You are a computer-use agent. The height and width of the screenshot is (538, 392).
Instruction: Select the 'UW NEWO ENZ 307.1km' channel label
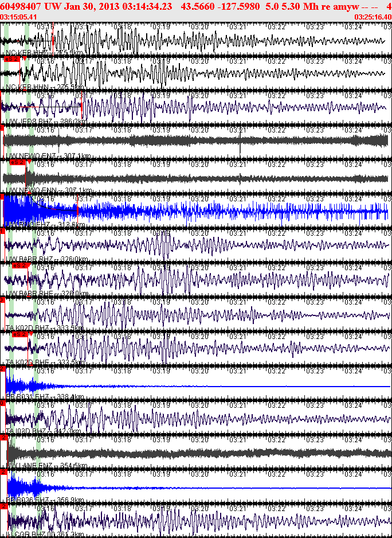click(x=48, y=156)
